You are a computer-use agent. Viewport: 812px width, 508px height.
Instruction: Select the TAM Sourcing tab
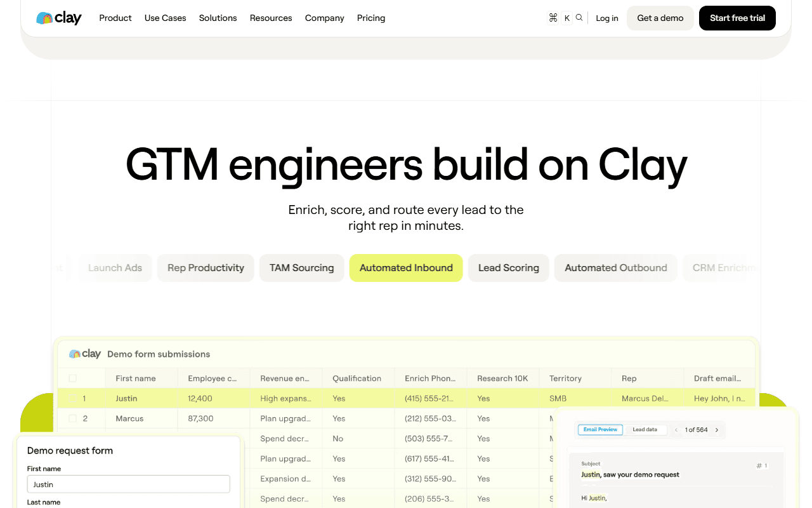(x=302, y=268)
